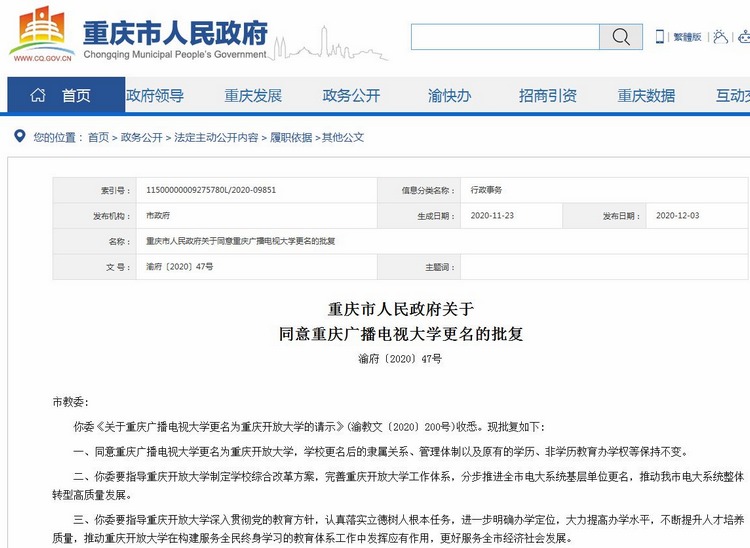
Task: Select index number 11500000009275780L/2020-09851
Action: [x=211, y=190]
